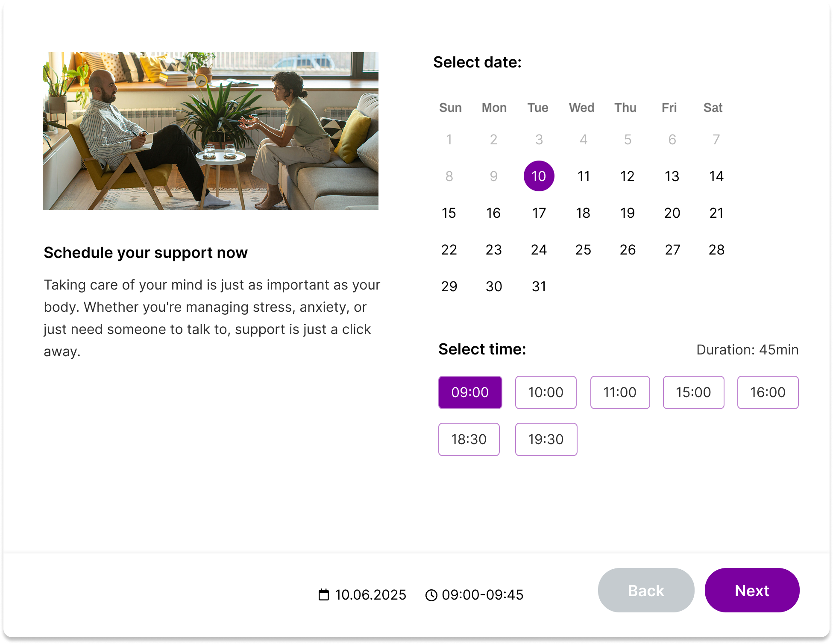Pick date 25 in the calendar
This screenshot has height=644, width=833.
point(583,249)
